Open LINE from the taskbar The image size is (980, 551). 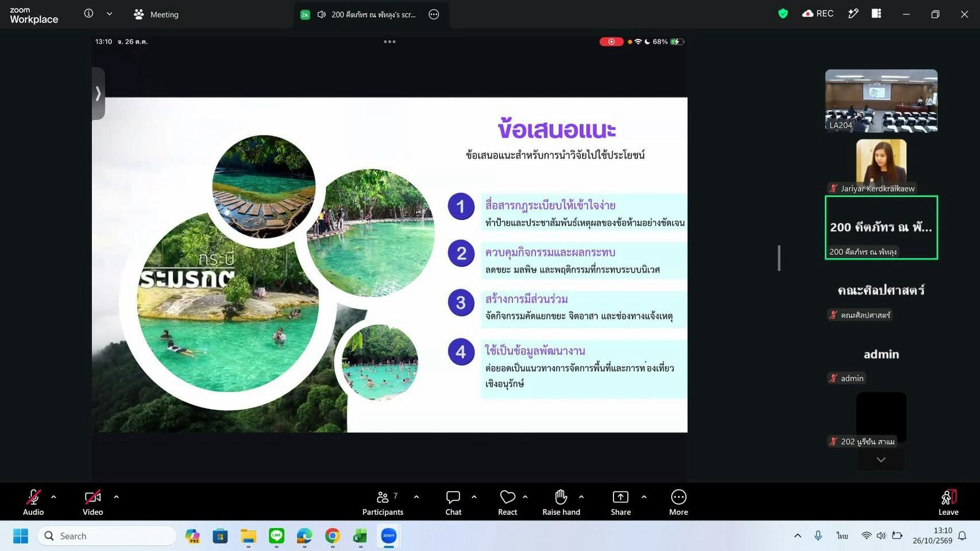[x=276, y=536]
